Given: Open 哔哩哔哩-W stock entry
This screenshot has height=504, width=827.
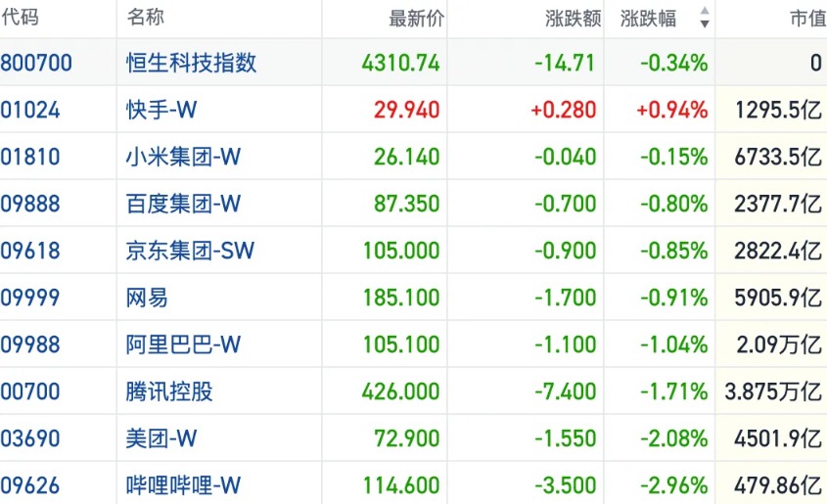Looking at the screenshot, I should (x=183, y=485).
